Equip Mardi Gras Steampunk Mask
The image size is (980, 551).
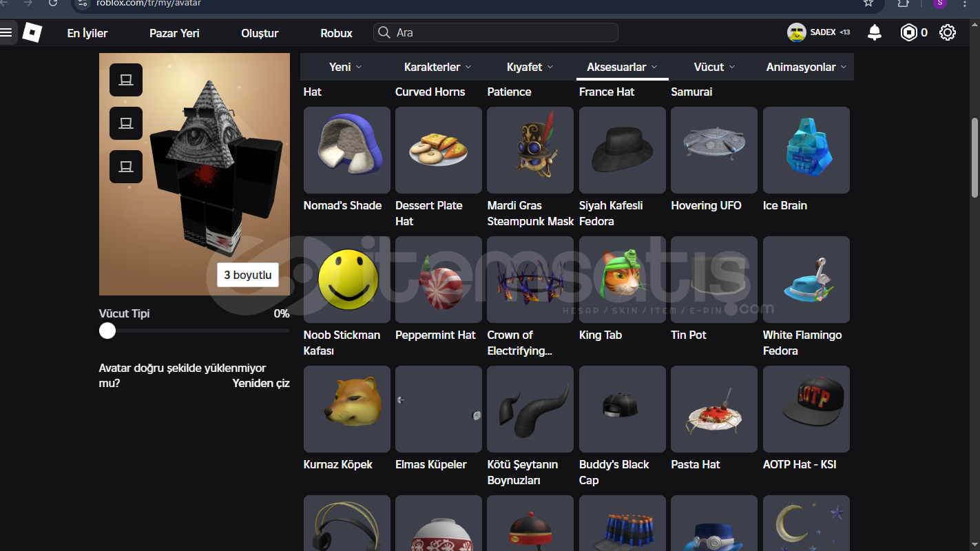pyautogui.click(x=530, y=150)
